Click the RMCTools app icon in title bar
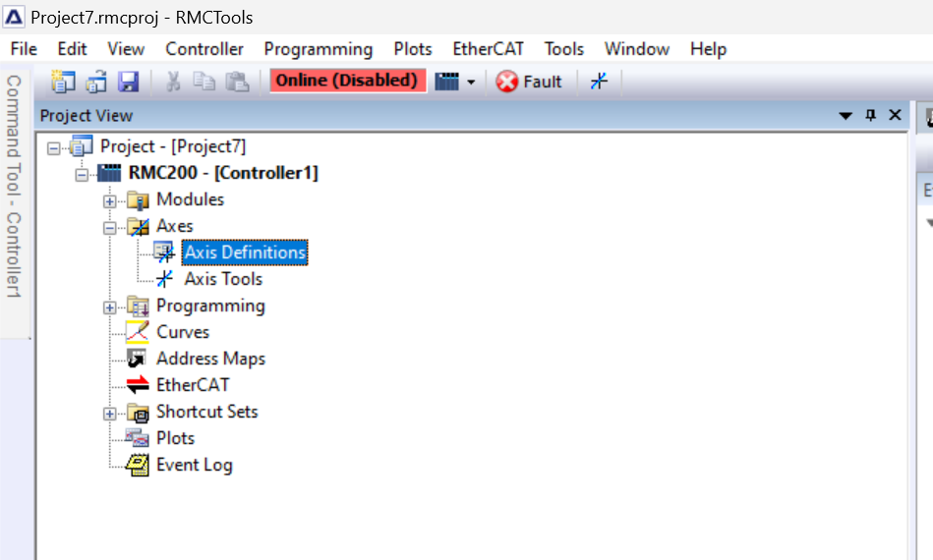 pyautogui.click(x=14, y=17)
